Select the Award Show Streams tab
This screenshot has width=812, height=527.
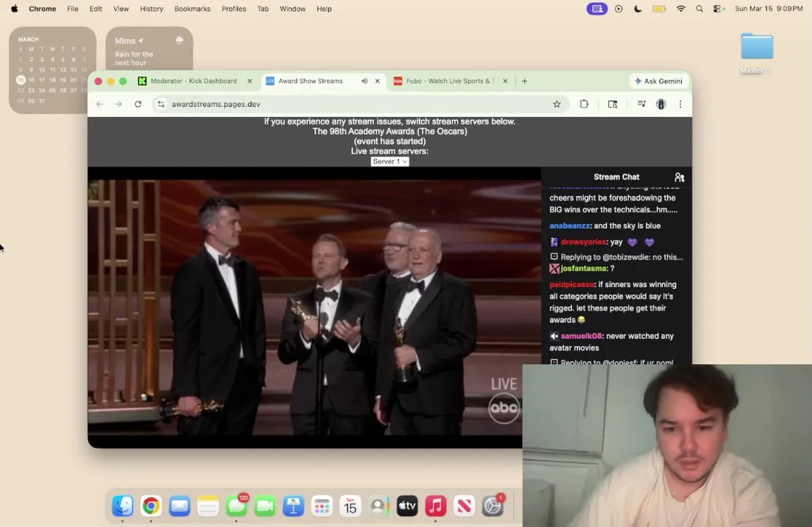point(310,81)
